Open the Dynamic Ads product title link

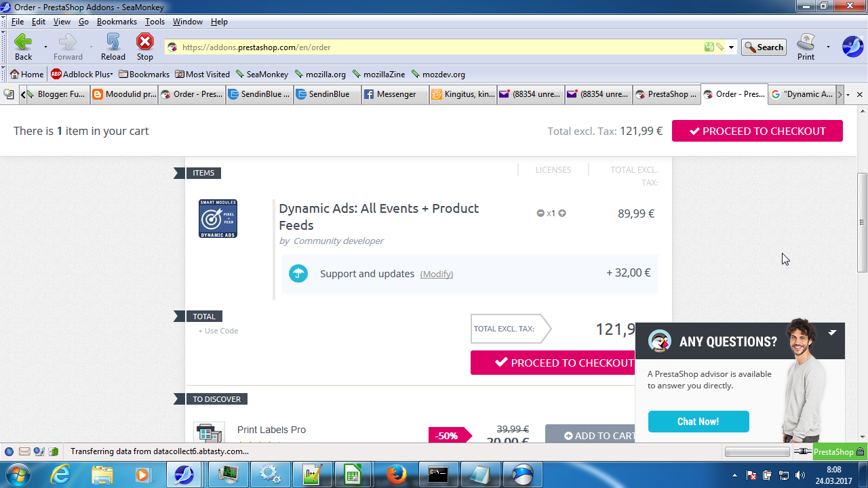pos(379,217)
